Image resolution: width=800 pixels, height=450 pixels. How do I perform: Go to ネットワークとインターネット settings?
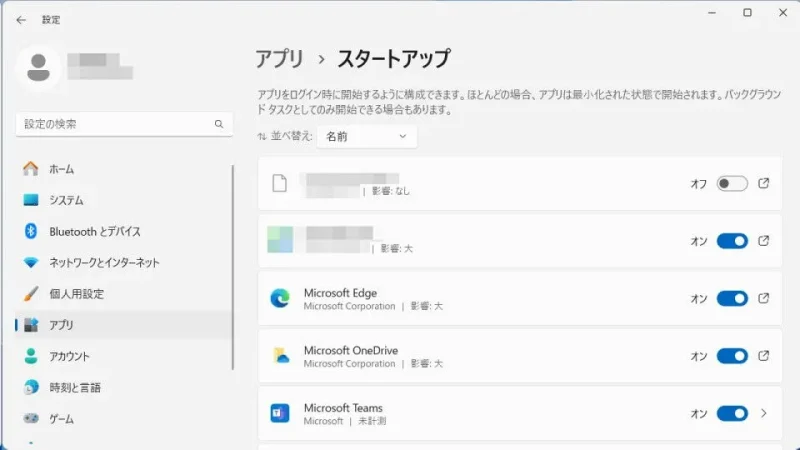(x=104, y=262)
